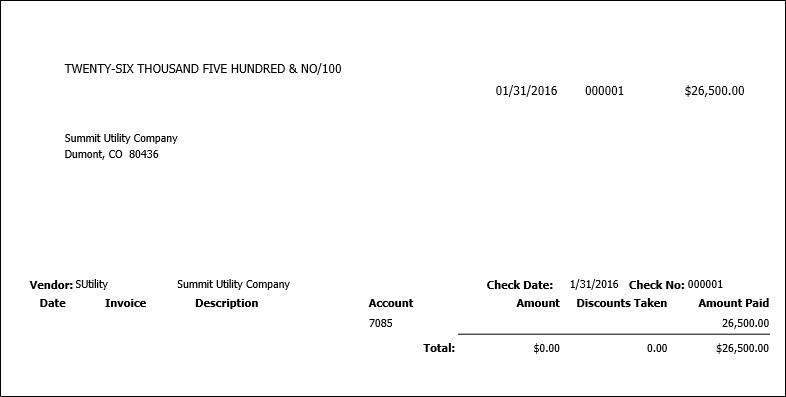Select the check date 01/31/2016 at top
Viewport: 786px width, 397px height.
pos(526,91)
